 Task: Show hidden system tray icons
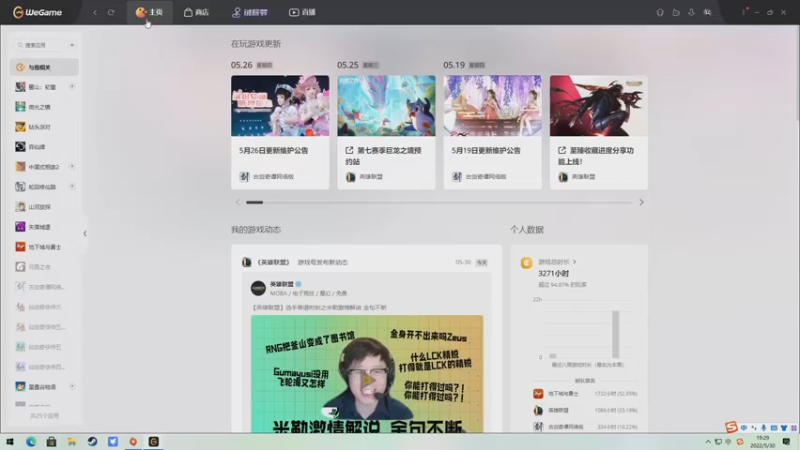[708, 442]
